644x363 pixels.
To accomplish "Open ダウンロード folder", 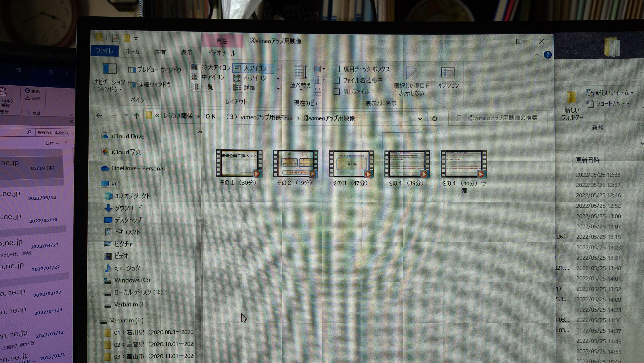I will coord(123,208).
